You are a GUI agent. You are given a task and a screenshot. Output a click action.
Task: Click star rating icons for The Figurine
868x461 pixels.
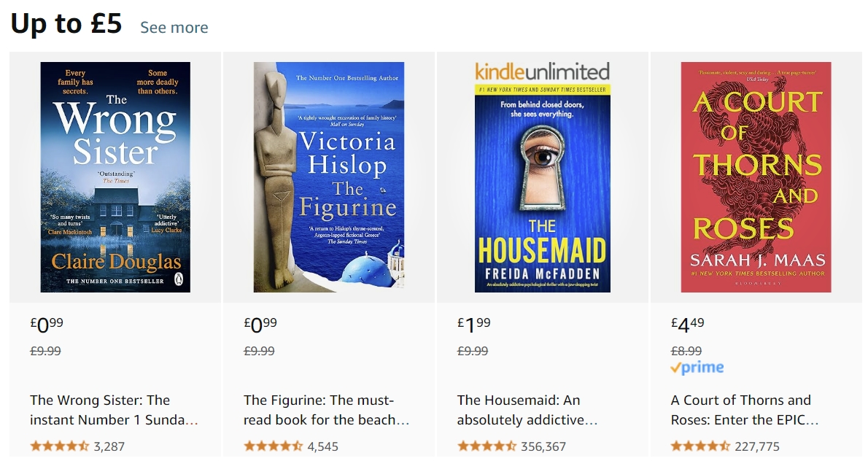(274, 446)
